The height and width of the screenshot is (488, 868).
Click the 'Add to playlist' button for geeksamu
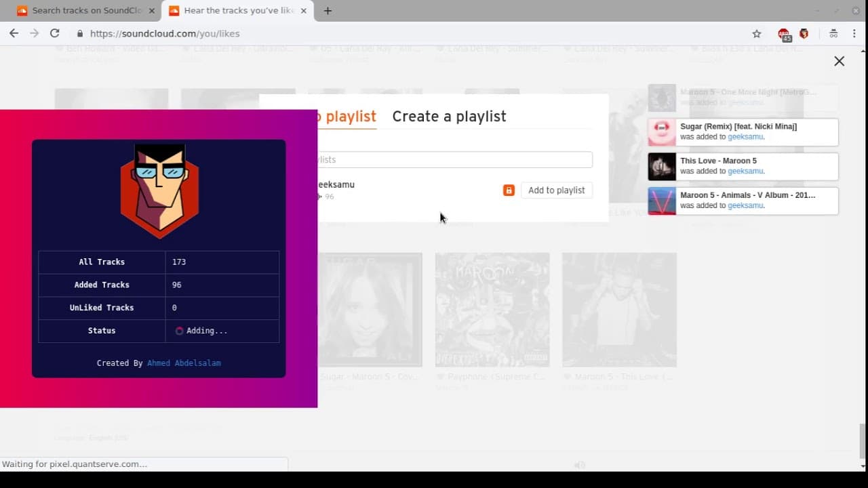click(x=556, y=190)
